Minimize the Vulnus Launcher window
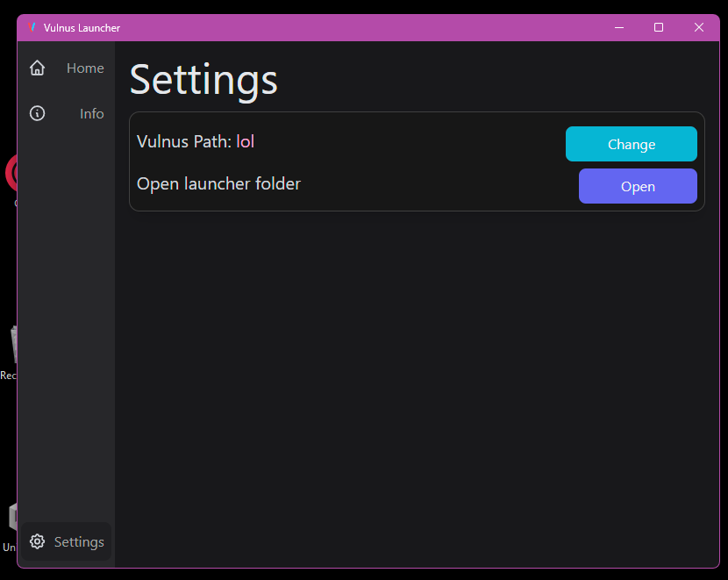The width and height of the screenshot is (728, 580). [619, 27]
